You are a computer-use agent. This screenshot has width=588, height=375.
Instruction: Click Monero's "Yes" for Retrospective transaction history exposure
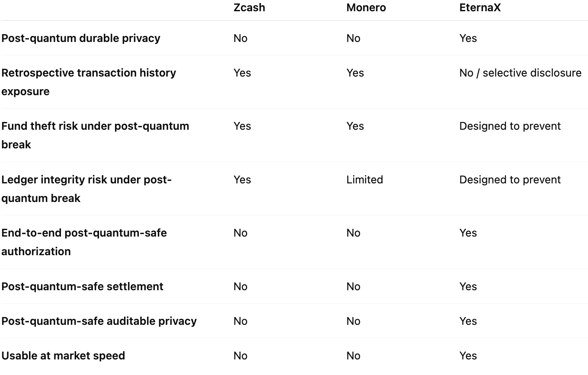coord(355,73)
